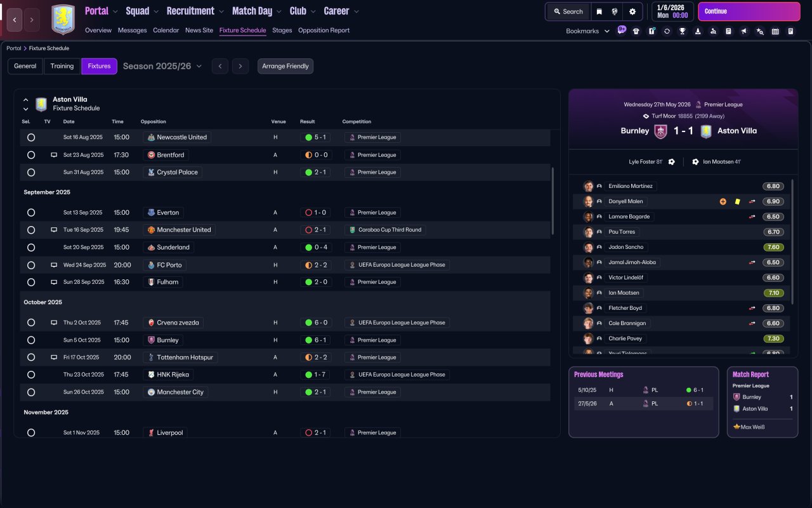Switch to the Messages tab
Screen dimensions: 812x508
[x=132, y=30]
